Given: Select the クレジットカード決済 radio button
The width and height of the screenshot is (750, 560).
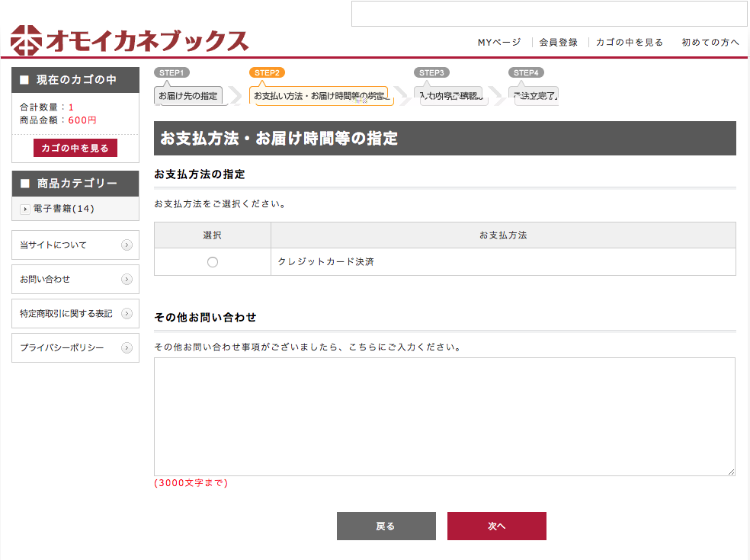Looking at the screenshot, I should pyautogui.click(x=213, y=262).
